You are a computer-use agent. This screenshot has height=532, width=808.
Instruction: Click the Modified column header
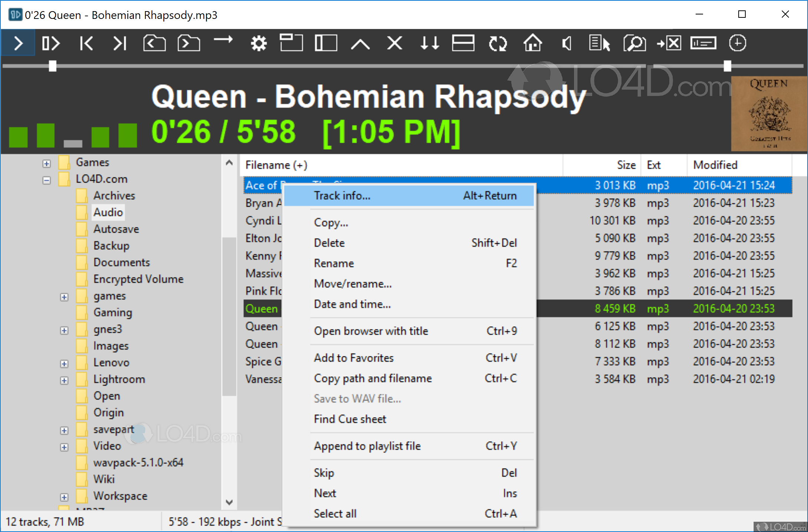point(715,165)
